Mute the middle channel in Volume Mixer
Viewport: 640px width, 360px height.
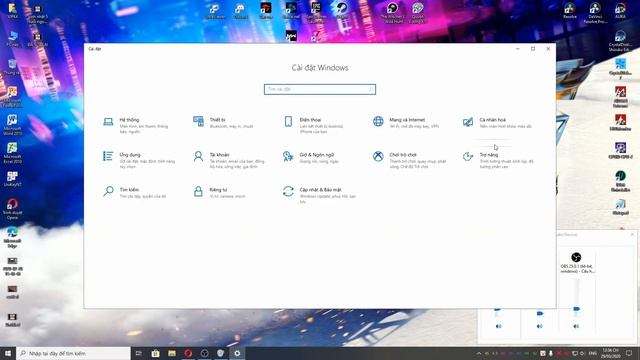click(x=540, y=326)
